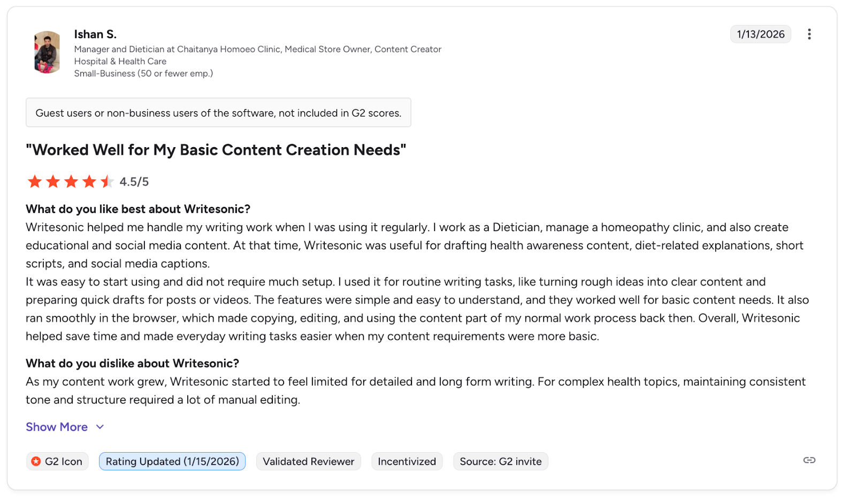
Task: Click the half-filled fifth star
Action: coord(107,182)
